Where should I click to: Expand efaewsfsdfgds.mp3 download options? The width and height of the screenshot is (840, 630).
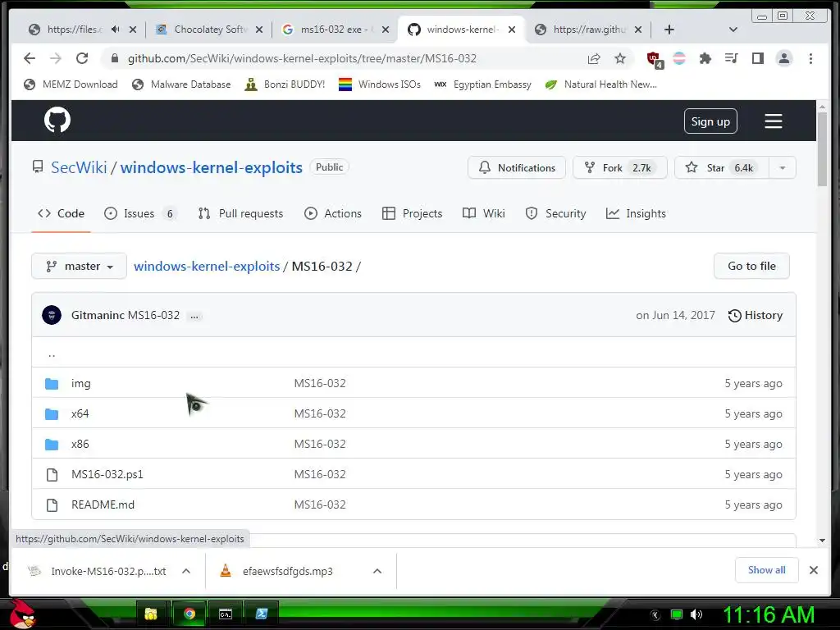click(x=377, y=571)
